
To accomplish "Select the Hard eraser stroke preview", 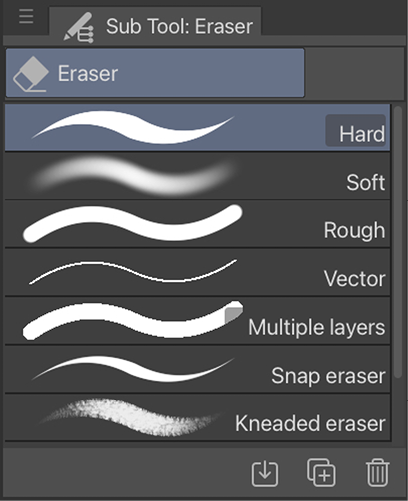I will pyautogui.click(x=133, y=128).
